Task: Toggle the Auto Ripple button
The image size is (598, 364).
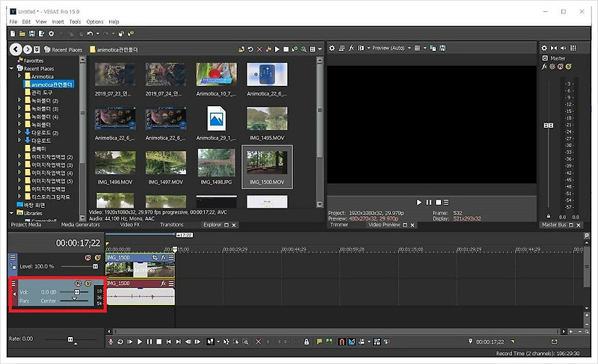Action: 361,342
